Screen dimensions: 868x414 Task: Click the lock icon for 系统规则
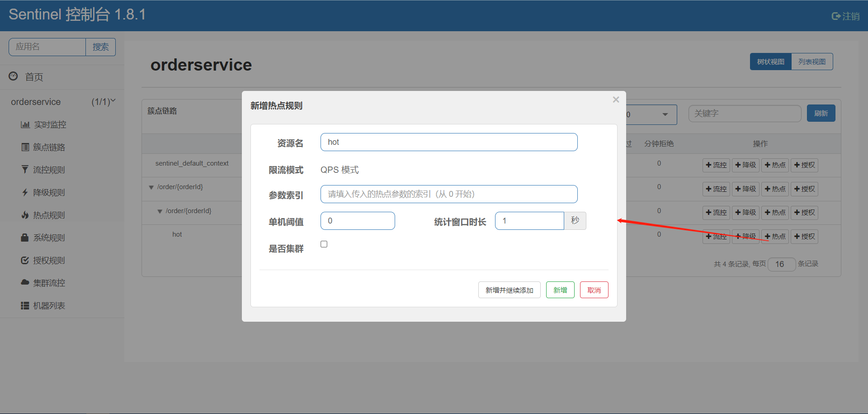25,238
